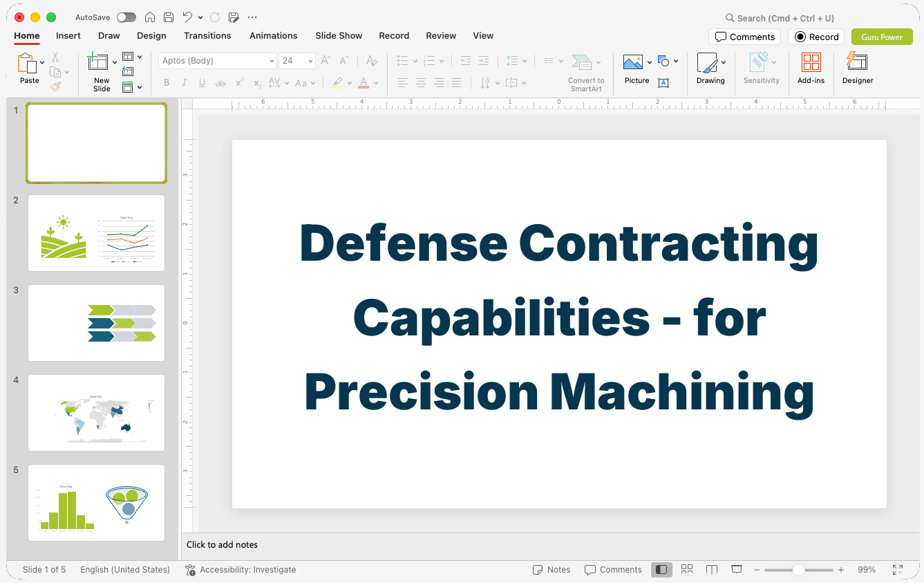Open the Undo history dropdown arrow

pos(200,17)
